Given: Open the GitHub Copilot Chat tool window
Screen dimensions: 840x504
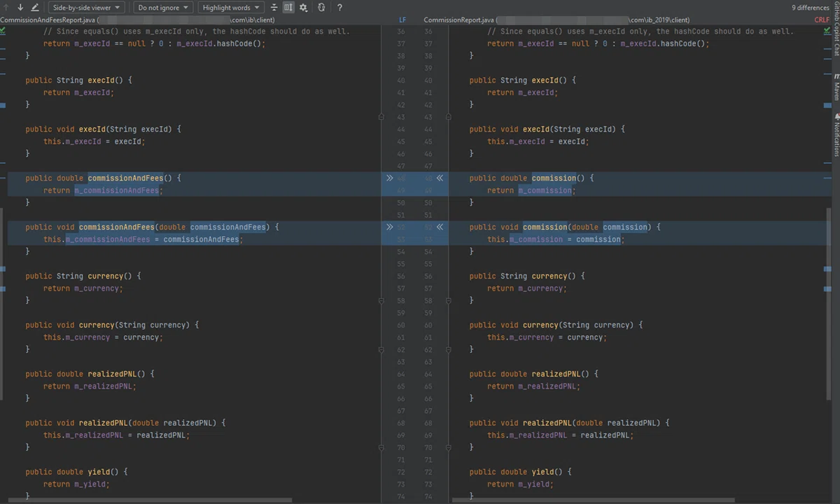Looking at the screenshot, I should click(x=836, y=29).
